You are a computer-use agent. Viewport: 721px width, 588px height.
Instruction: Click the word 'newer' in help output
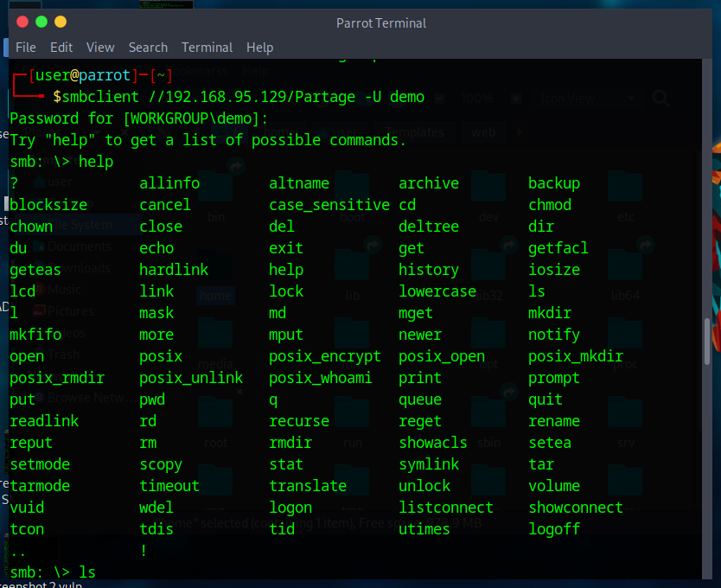coord(420,335)
